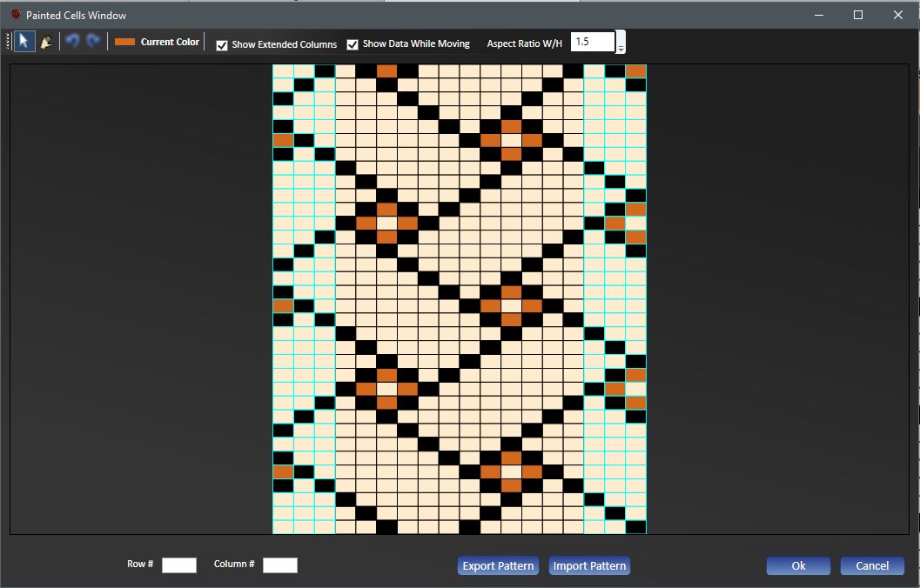Click the toolbar drag handle grip
This screenshot has width=920, height=588.
point(9,42)
